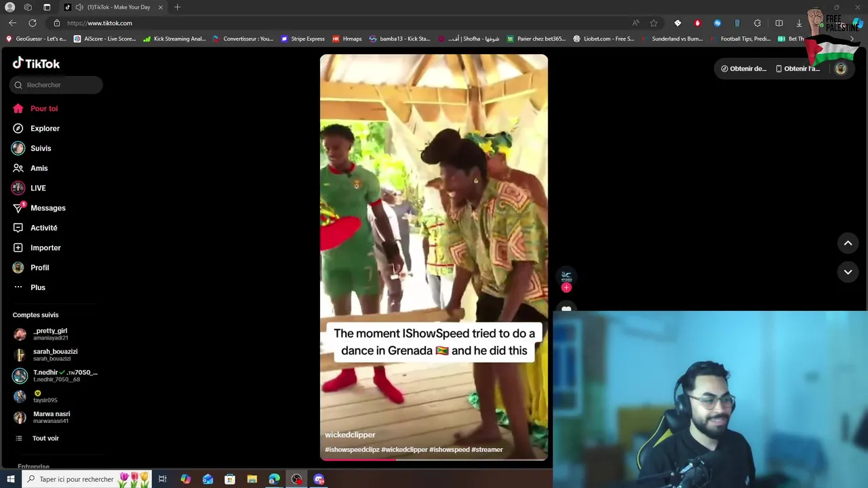Add page to favorites star
This screenshot has width=868, height=488.
point(654,23)
